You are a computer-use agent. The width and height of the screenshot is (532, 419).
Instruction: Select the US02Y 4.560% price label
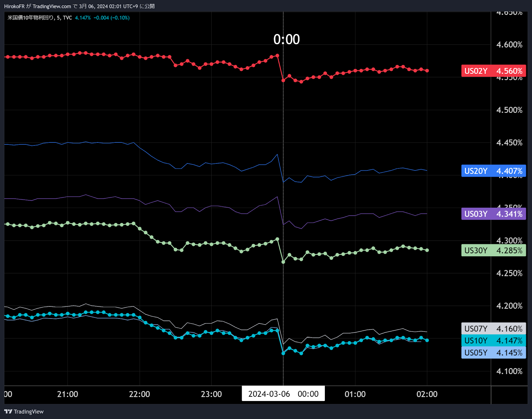coord(493,71)
